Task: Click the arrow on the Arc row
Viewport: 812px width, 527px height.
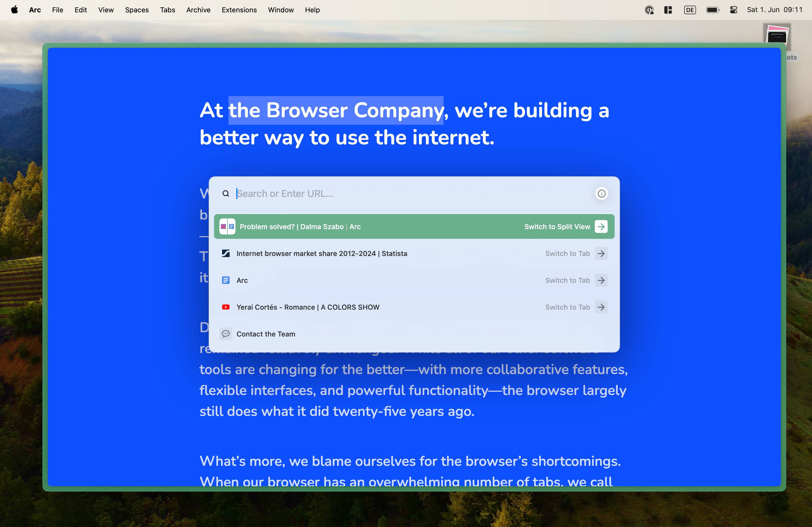Action: (601, 280)
